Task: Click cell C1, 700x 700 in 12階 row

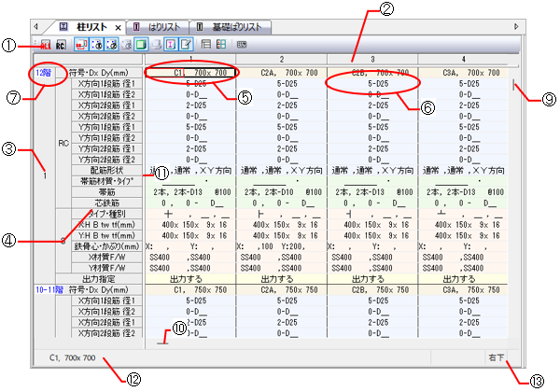Action: point(190,72)
